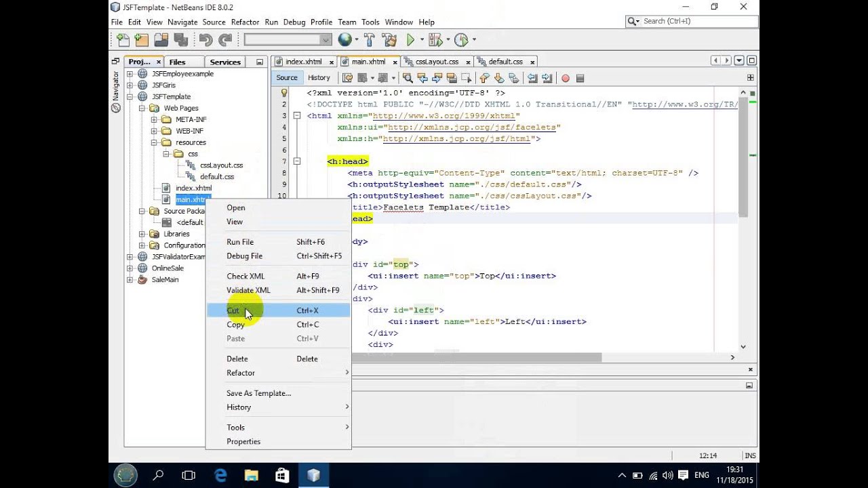This screenshot has width=868, height=488.
Task: Click the Source view button
Action: click(x=287, y=78)
